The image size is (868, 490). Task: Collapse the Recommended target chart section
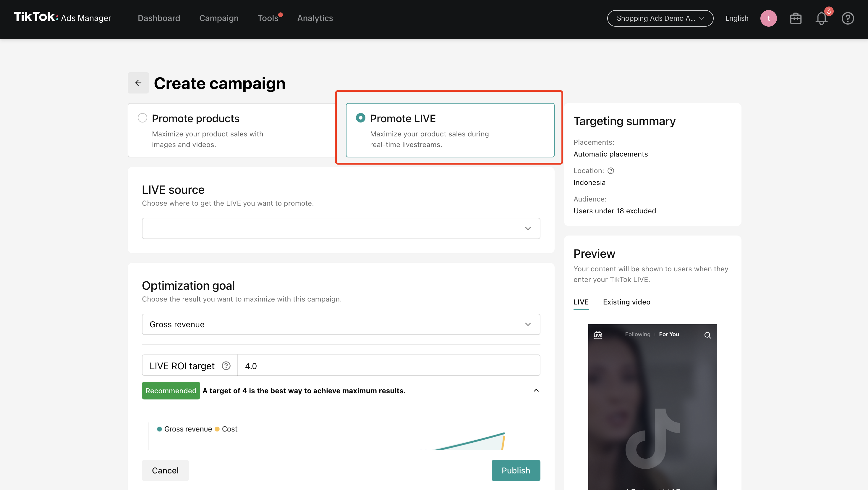point(536,390)
